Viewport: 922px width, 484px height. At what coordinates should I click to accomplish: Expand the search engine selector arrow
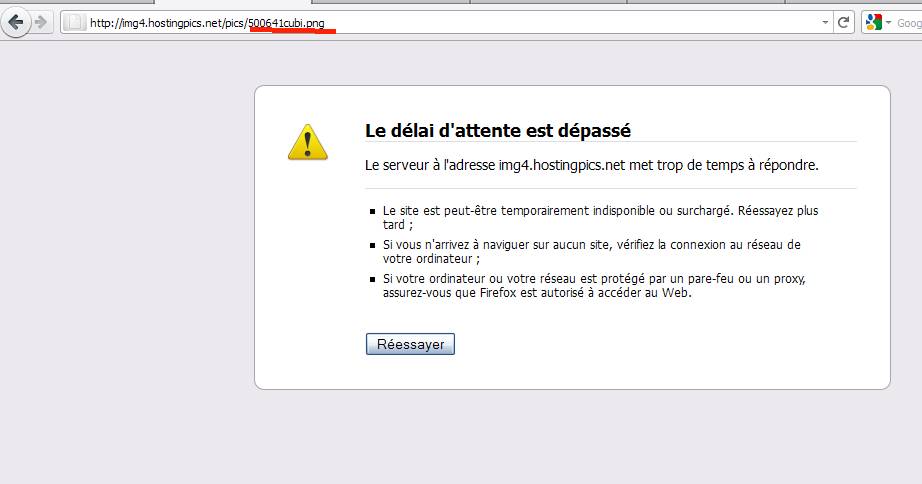(x=887, y=22)
